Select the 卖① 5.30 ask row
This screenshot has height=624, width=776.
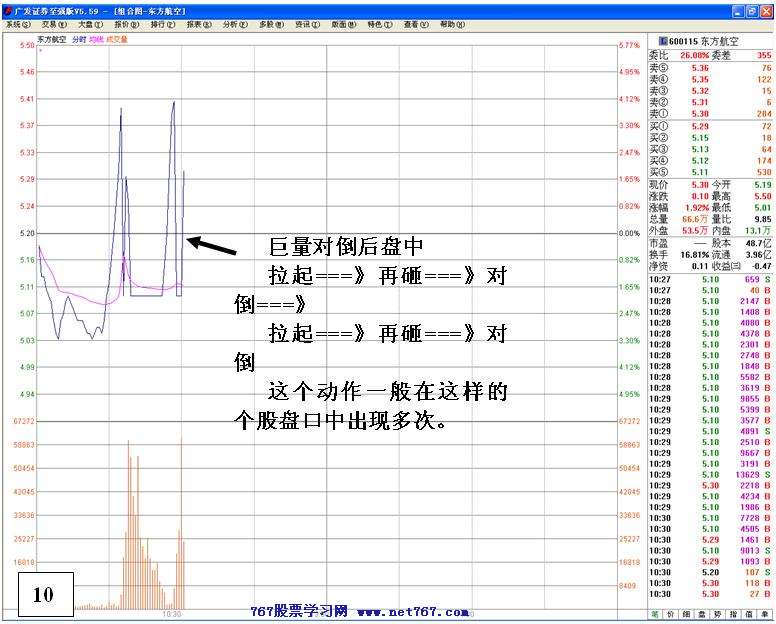(x=710, y=113)
